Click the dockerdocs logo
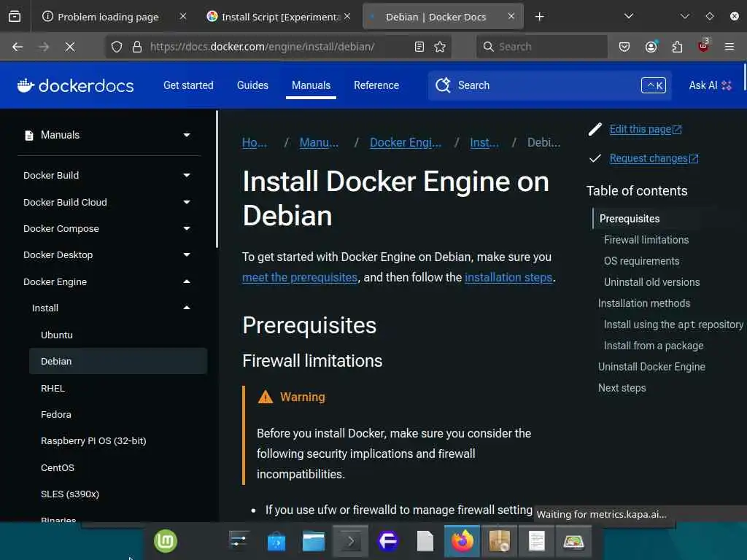The width and height of the screenshot is (747, 560). 75,85
